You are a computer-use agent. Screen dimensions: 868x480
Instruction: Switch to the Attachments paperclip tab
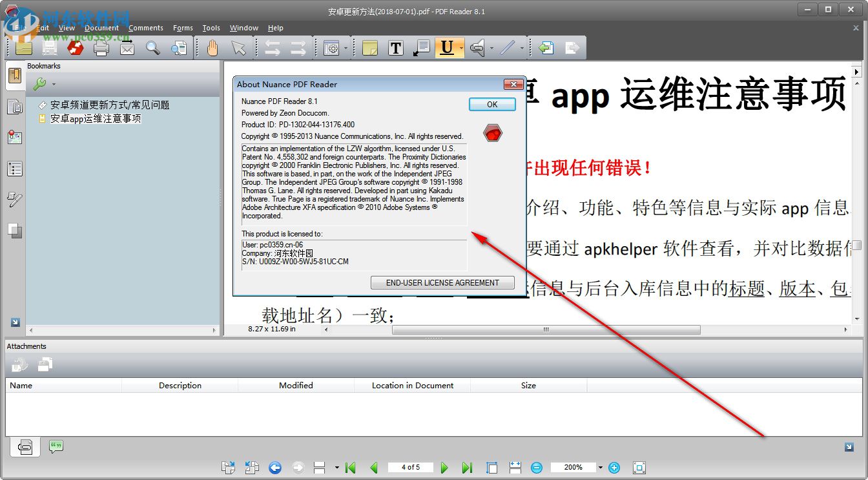point(25,446)
